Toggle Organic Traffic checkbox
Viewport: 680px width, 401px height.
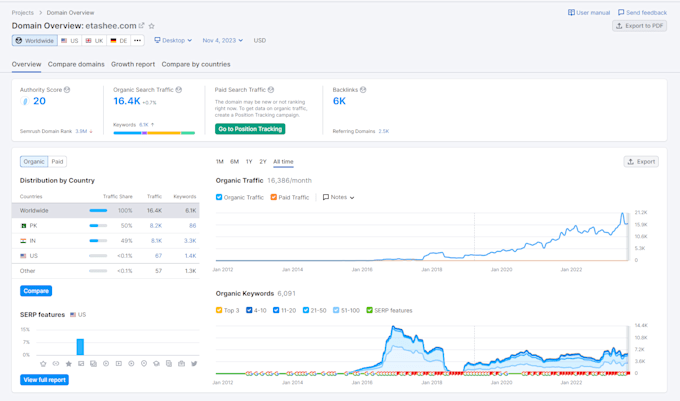[x=219, y=197]
